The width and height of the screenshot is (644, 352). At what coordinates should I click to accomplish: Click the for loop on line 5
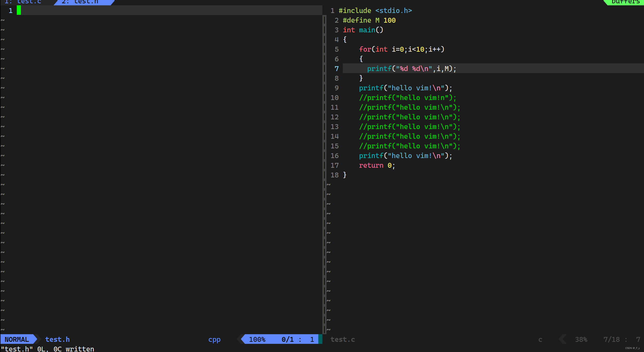tap(402, 49)
